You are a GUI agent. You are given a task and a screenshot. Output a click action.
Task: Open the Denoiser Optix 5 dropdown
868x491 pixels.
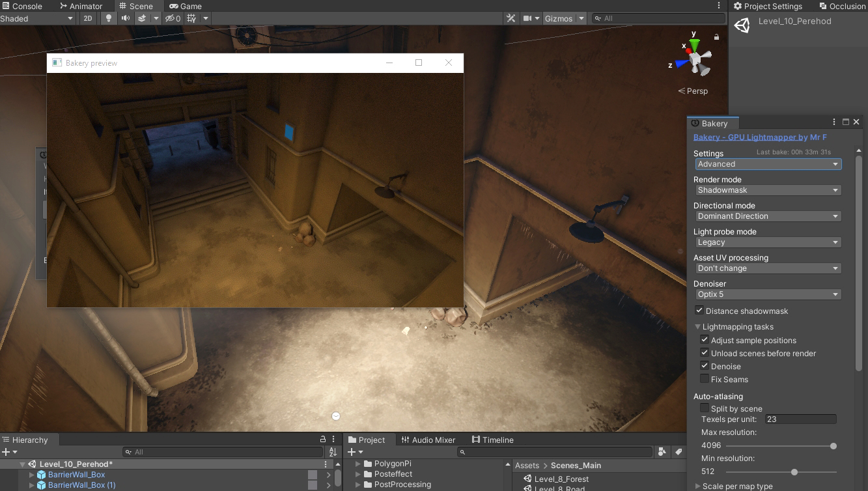point(768,294)
